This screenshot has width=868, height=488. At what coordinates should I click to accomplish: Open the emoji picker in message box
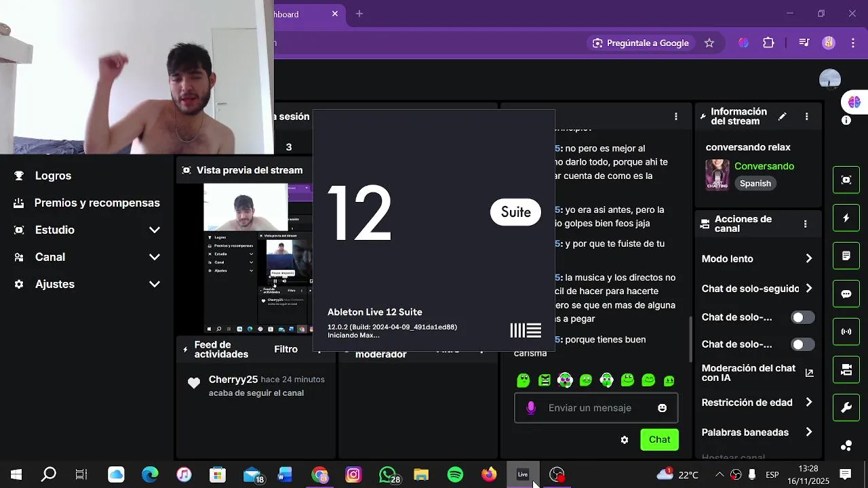[x=662, y=408]
